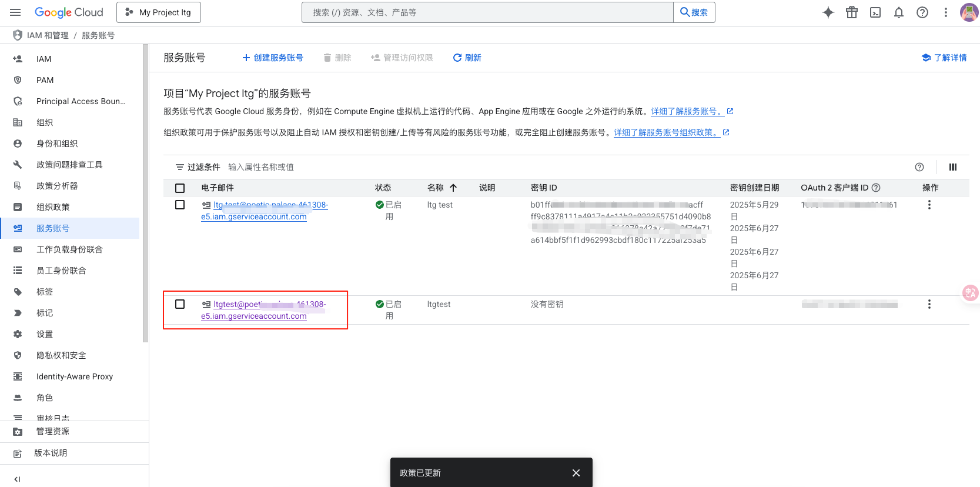
Task: Click the 员工身份联合 sidebar icon
Action: point(18,271)
